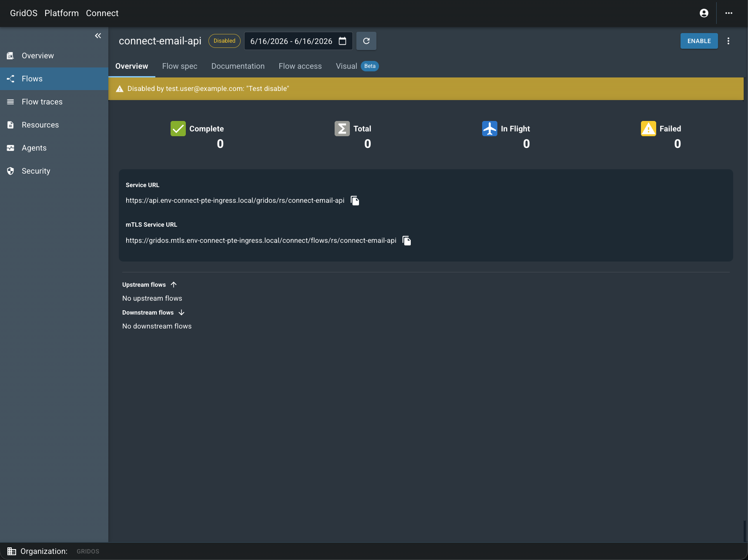Click the In Flight airplane icon
The image size is (748, 560).
tap(490, 129)
